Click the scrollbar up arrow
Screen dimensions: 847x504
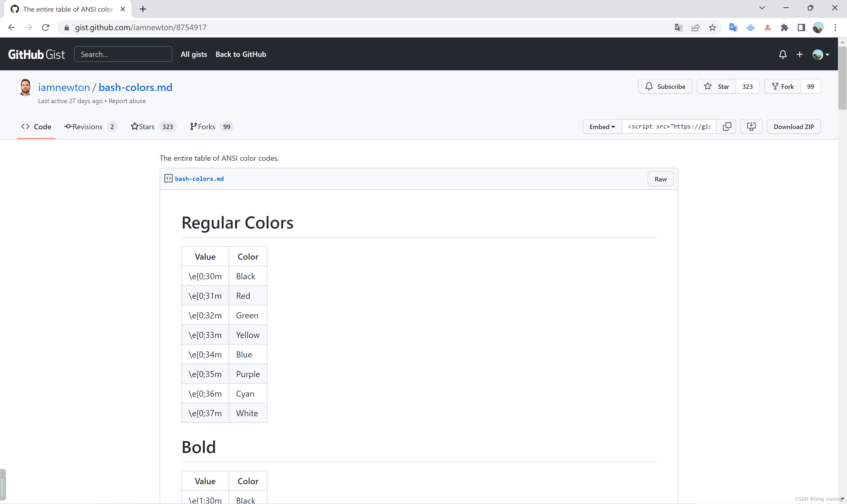click(x=842, y=42)
